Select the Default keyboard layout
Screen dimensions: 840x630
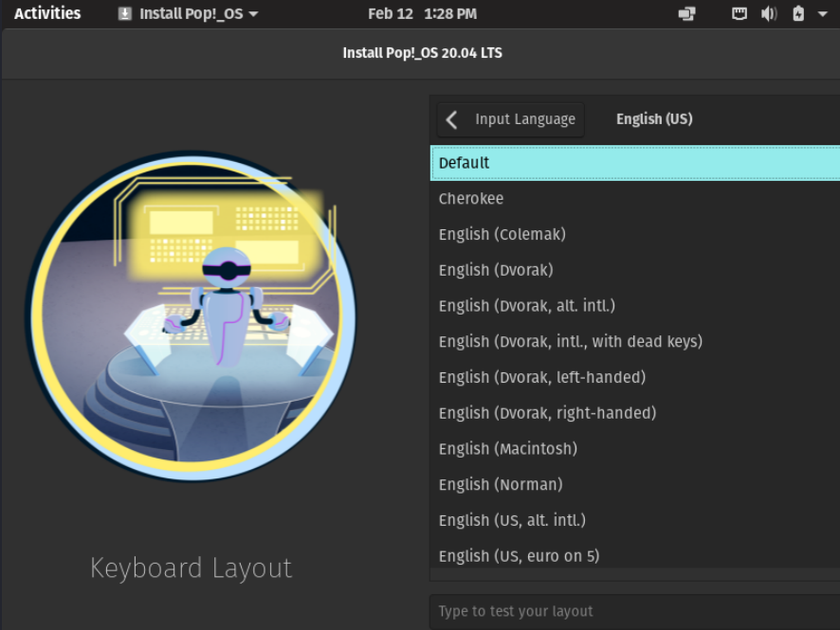coord(635,163)
